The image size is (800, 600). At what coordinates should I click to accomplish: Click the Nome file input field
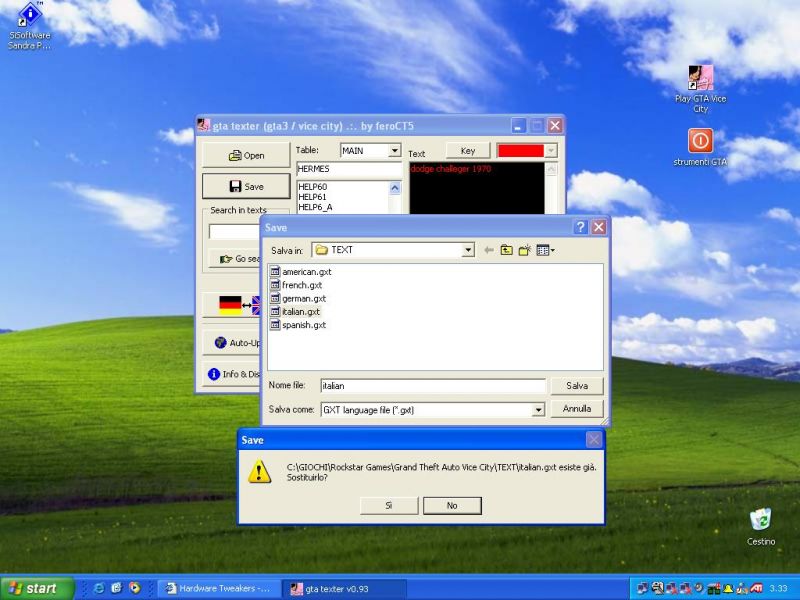coord(433,386)
